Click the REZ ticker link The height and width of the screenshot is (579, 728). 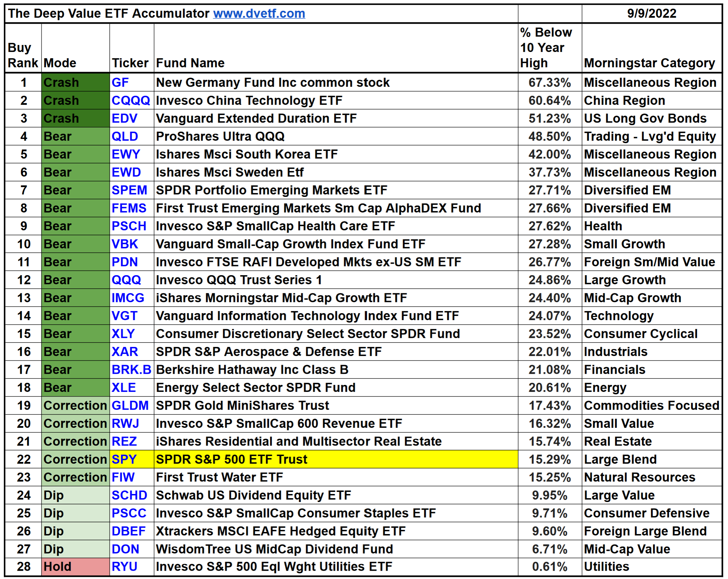(124, 441)
